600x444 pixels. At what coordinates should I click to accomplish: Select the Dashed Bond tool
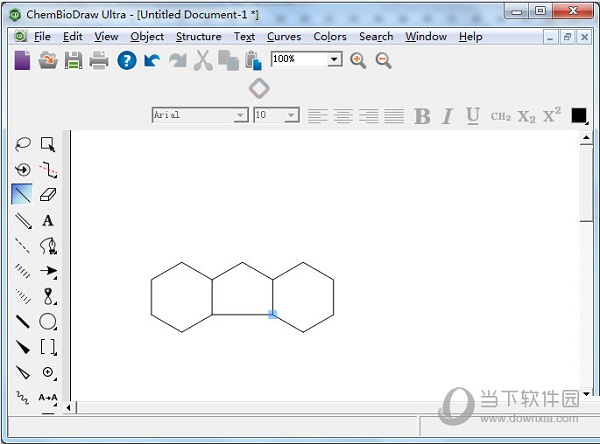pos(23,246)
